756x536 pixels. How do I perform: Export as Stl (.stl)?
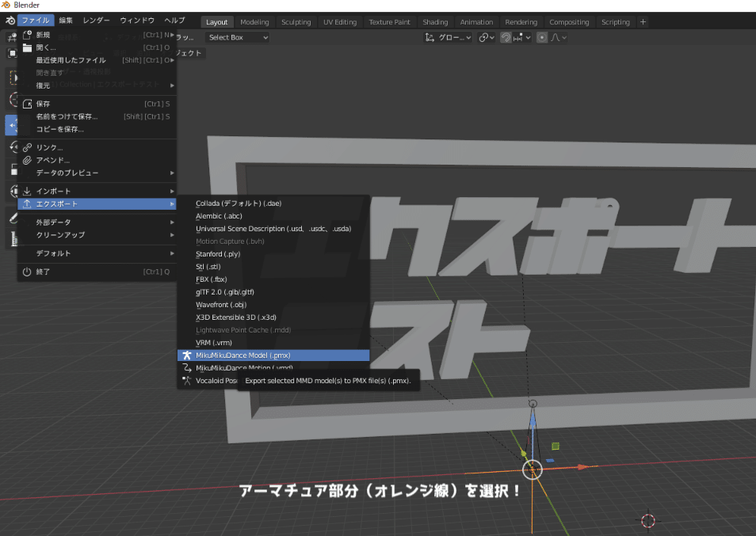273,267
